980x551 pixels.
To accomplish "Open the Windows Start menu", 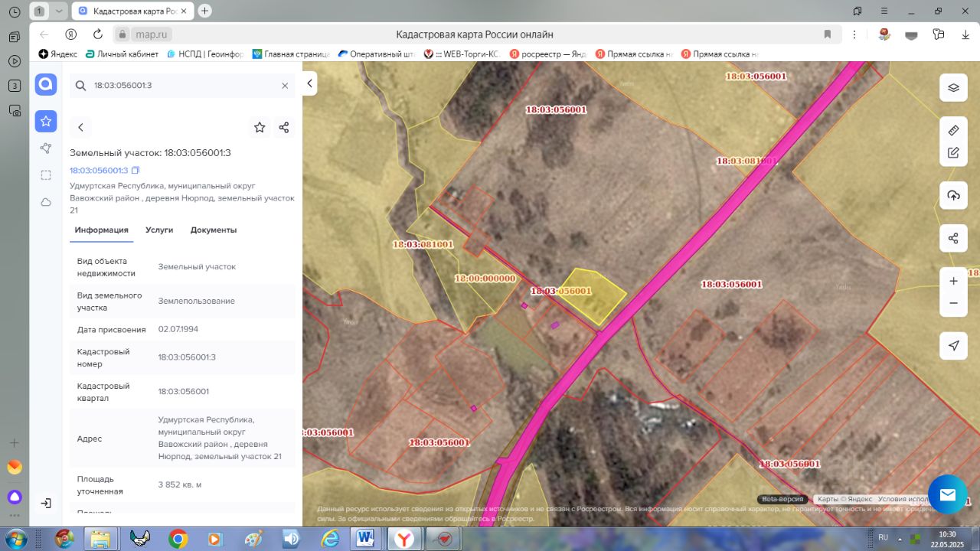I will (x=15, y=539).
